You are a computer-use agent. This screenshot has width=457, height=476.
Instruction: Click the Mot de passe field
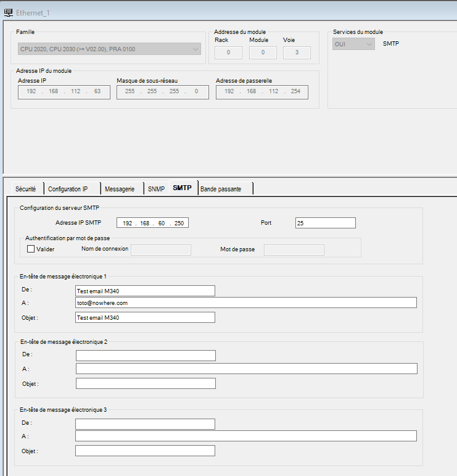coord(294,249)
